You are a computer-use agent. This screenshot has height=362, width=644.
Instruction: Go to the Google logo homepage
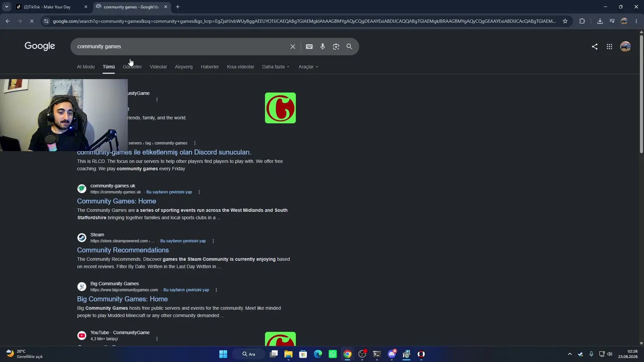click(x=40, y=46)
